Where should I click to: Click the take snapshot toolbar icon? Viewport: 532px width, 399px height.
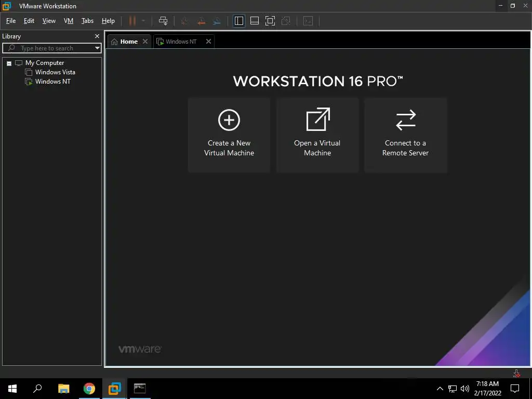(184, 21)
